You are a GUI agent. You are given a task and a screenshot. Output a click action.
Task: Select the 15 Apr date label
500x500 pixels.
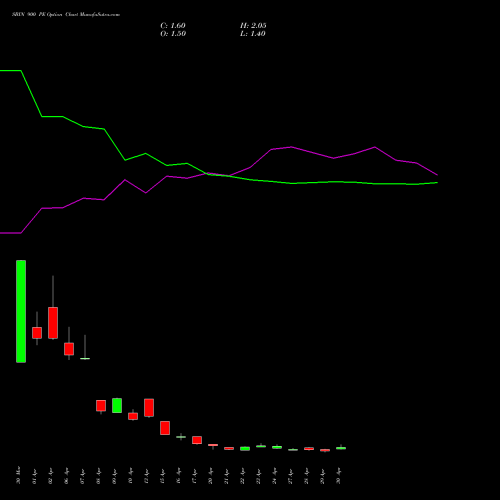click(x=162, y=476)
